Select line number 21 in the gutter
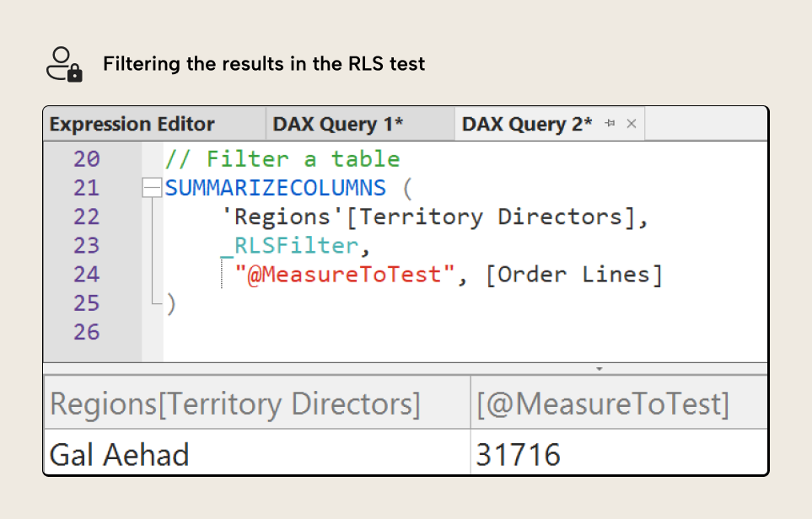Image resolution: width=812 pixels, height=519 pixels. [85, 187]
